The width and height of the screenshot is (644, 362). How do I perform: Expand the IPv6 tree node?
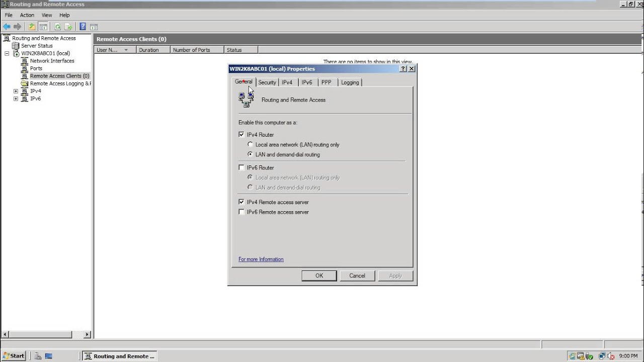(16, 99)
